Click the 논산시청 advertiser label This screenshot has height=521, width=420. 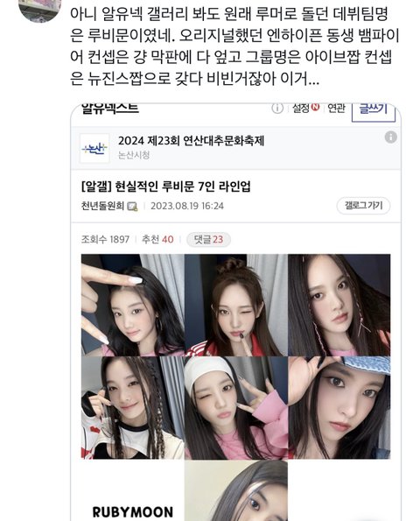coord(134,155)
